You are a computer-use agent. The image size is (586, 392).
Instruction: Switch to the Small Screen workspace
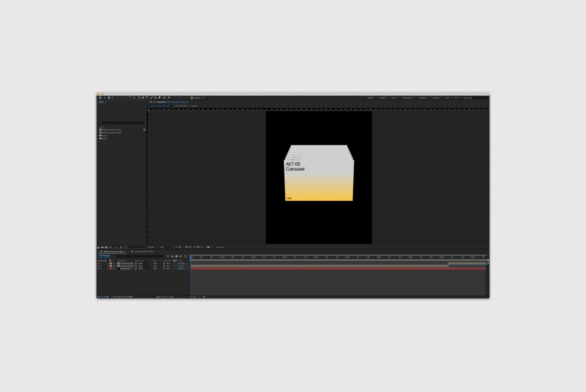(407, 98)
